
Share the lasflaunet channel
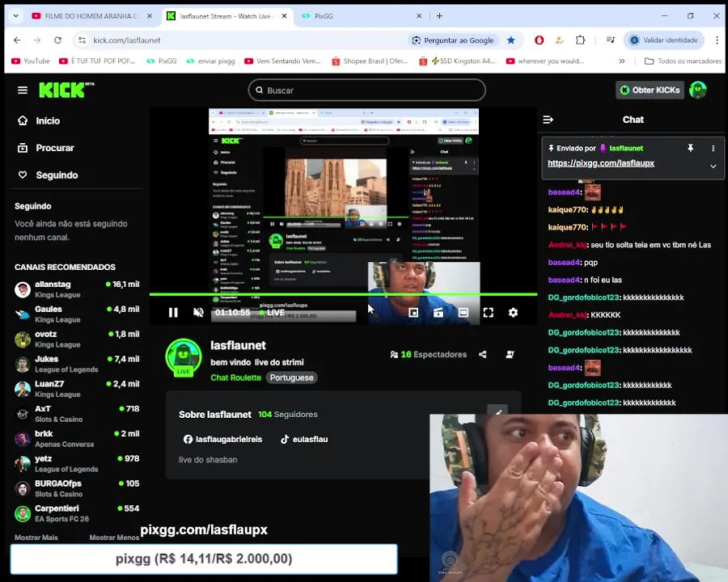coord(483,355)
